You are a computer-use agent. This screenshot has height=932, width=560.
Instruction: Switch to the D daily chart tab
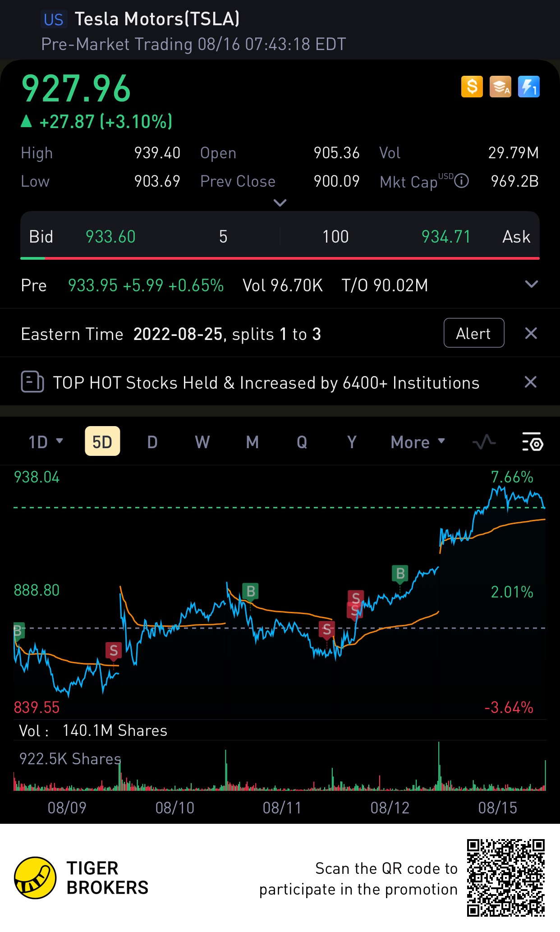(x=152, y=442)
